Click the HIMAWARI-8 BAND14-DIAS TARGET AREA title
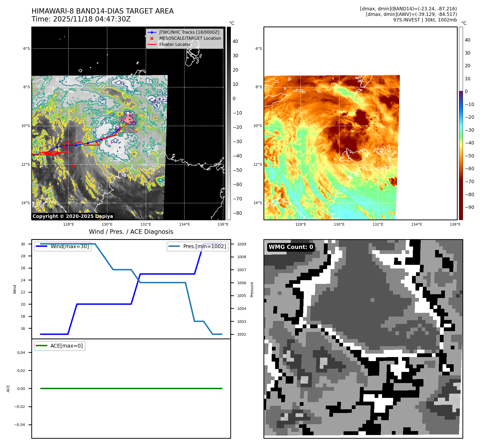The image size is (481, 448). 102,11
